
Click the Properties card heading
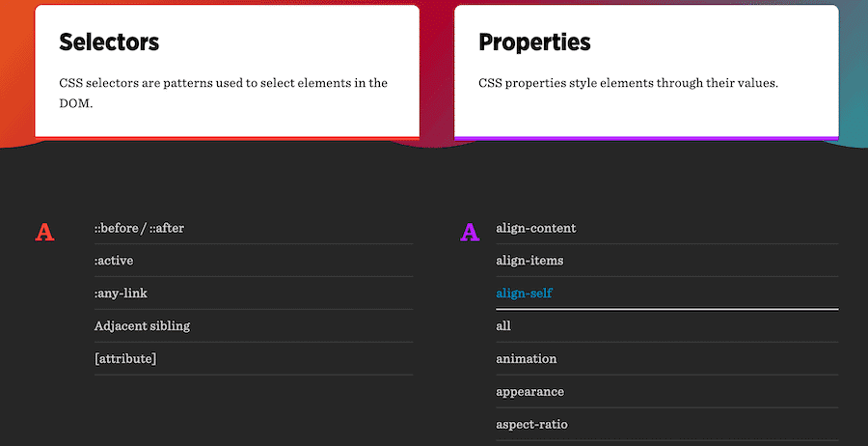534,42
